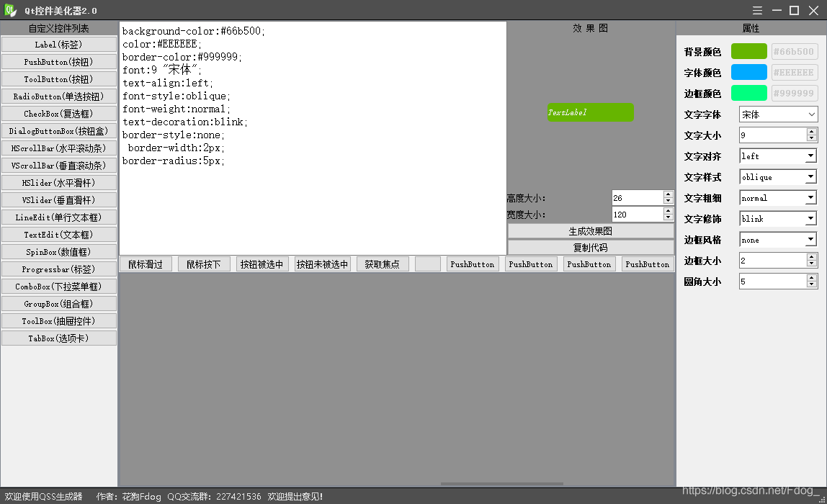
Task: Decrease 圆角大小 with down arrow
Action: coord(812,285)
